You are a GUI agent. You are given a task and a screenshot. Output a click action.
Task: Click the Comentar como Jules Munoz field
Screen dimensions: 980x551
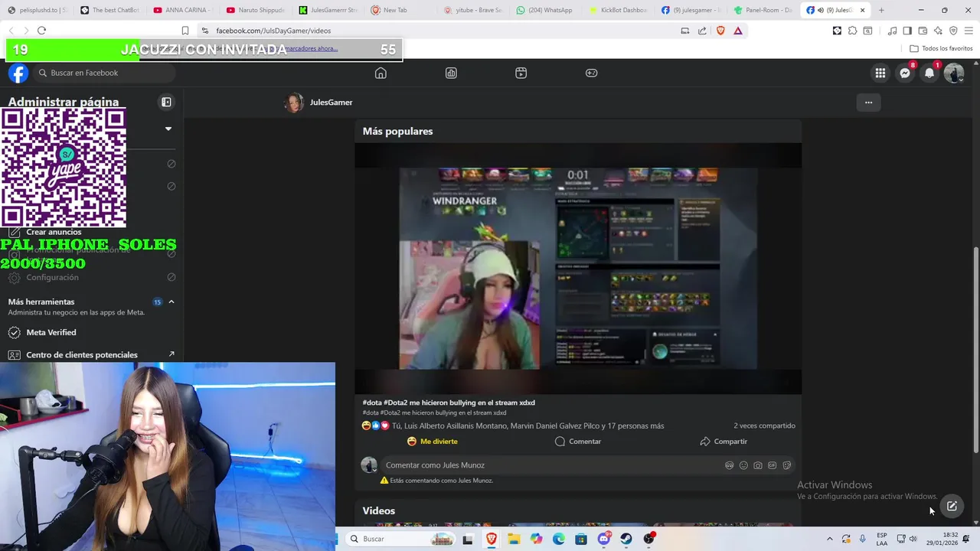588,465
